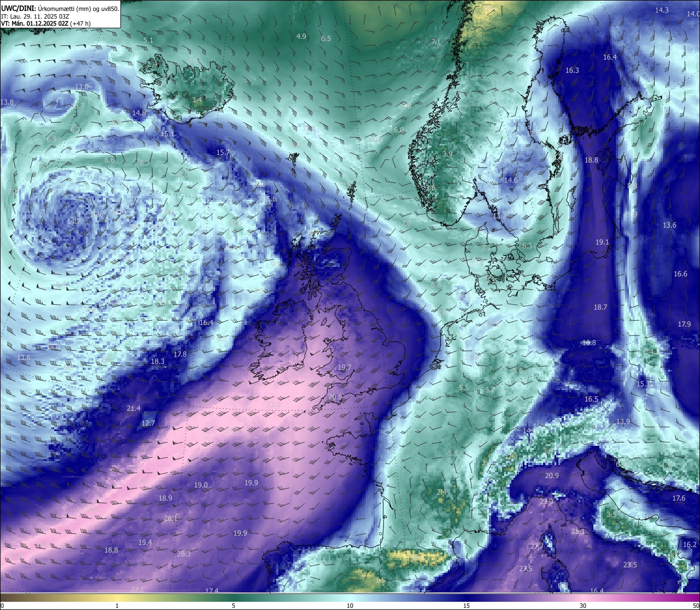Click the 1 tick on the colour scale

tap(117, 606)
